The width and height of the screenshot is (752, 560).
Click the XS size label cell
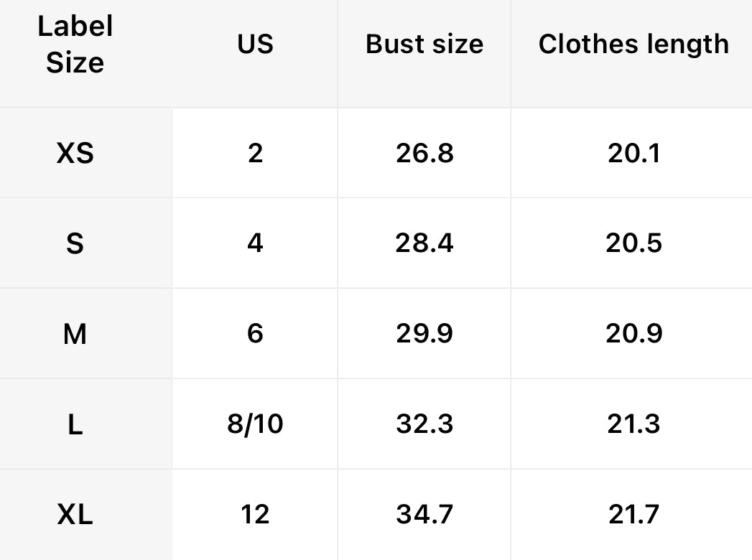click(75, 153)
